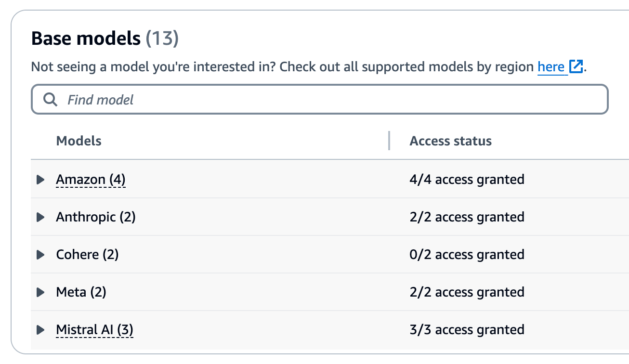Select the Meta (2) provider name
This screenshot has height=364, width=629.
click(81, 292)
